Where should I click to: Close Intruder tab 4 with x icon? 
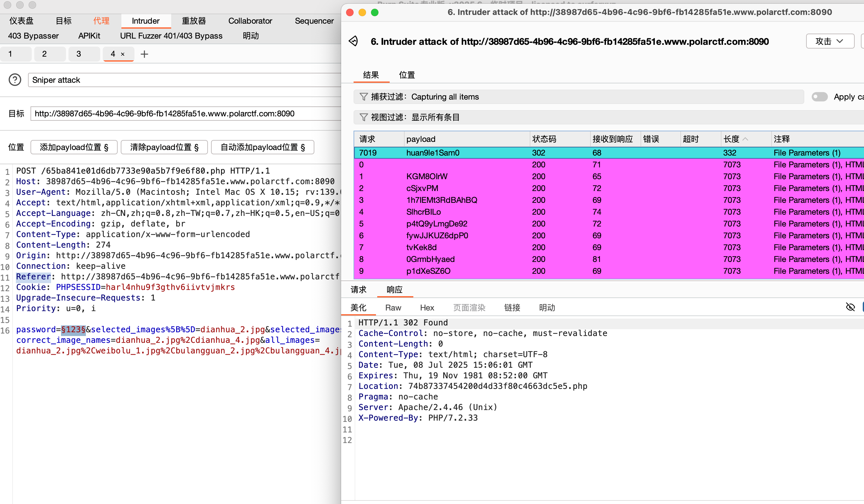point(123,54)
